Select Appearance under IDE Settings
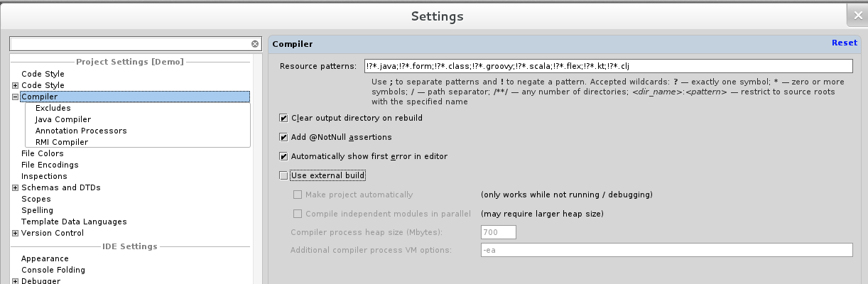868x284 pixels. 45,258
